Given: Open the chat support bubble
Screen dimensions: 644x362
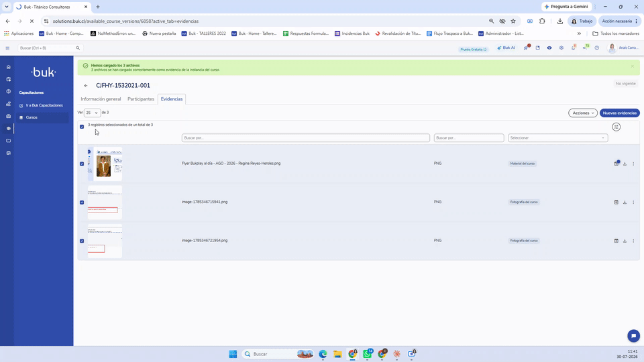Looking at the screenshot, I should click(633, 336).
